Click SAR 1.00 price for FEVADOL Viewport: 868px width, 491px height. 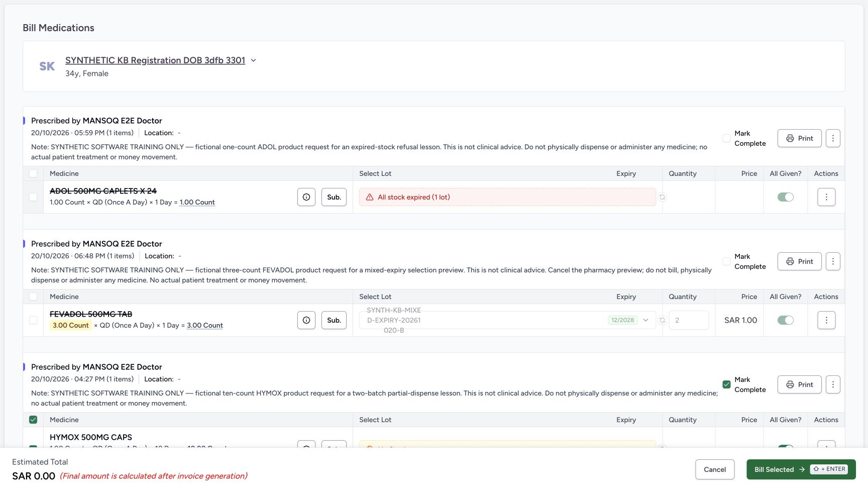[740, 320]
